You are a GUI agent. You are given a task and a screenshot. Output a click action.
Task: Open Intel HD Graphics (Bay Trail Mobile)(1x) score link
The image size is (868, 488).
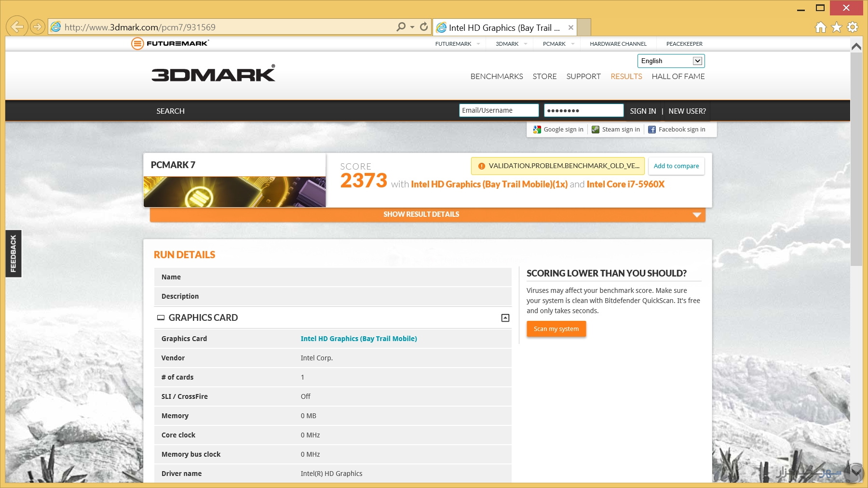point(489,184)
